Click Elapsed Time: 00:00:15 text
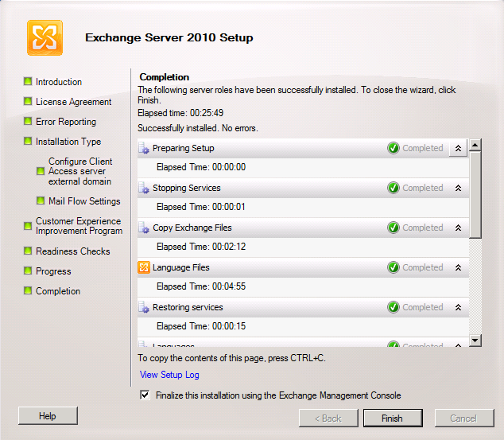Viewport: 504px width, 440px height. [201, 326]
